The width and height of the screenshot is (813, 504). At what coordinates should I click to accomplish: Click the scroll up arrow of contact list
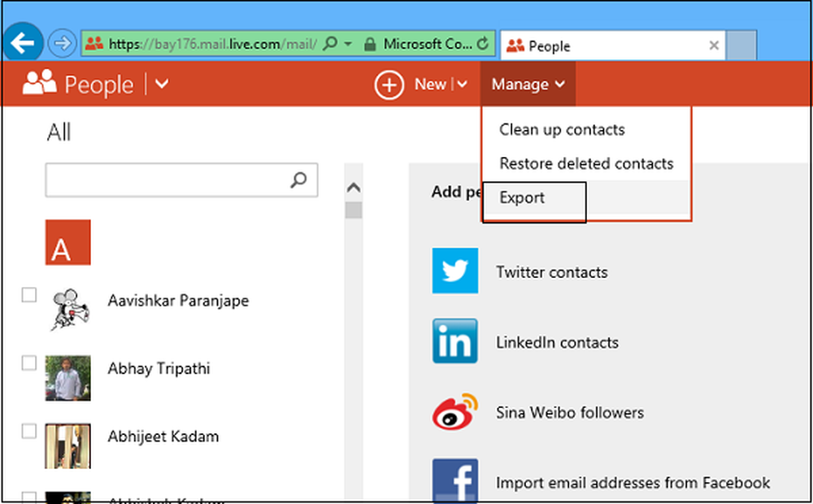pyautogui.click(x=354, y=187)
